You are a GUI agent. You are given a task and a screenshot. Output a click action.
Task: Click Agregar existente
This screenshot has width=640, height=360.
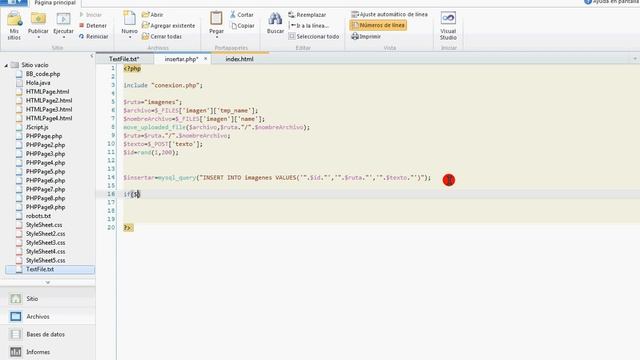click(168, 25)
